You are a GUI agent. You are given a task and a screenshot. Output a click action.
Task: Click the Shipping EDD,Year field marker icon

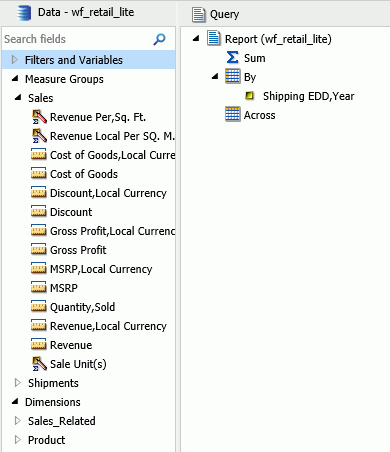(x=249, y=96)
